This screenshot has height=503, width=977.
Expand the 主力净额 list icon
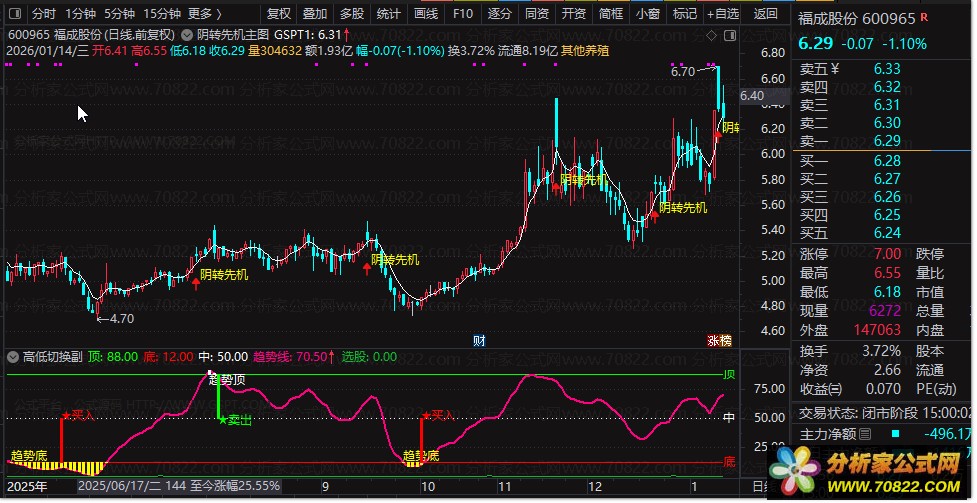[865, 434]
